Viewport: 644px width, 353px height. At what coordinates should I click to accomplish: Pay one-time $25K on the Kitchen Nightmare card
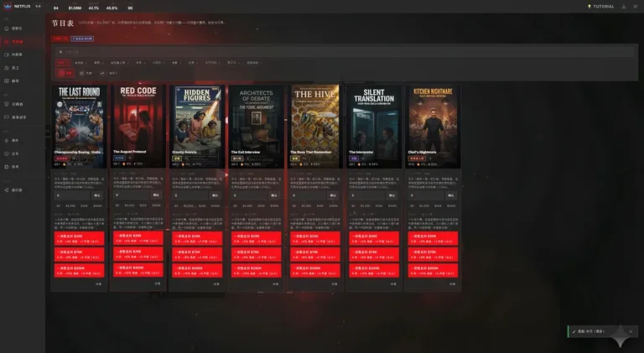click(433, 239)
